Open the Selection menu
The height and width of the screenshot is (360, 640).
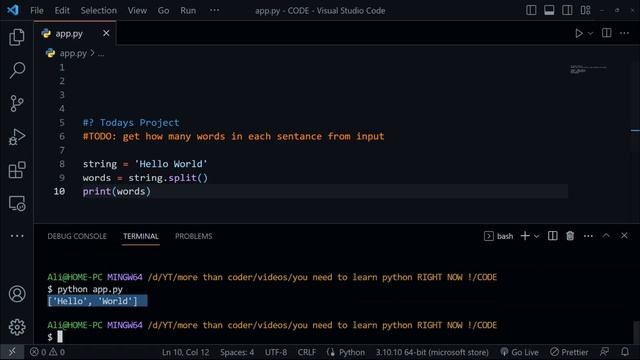pyautogui.click(x=98, y=10)
